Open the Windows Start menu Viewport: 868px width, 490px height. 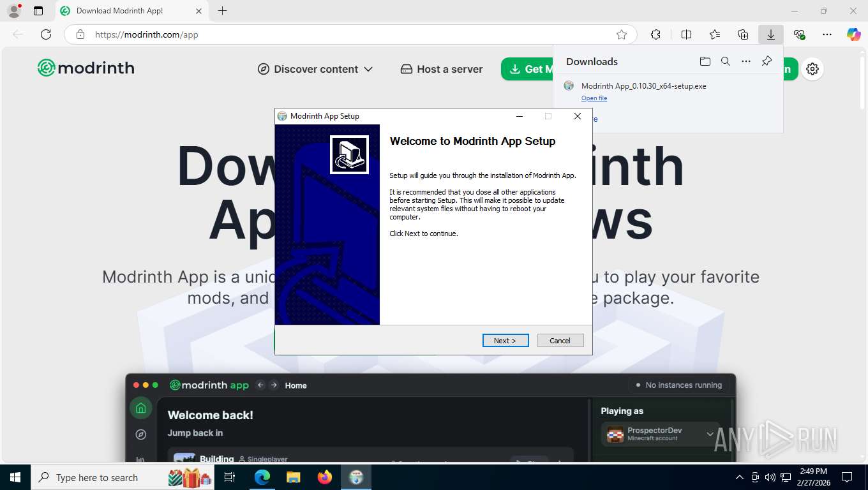coord(15,477)
